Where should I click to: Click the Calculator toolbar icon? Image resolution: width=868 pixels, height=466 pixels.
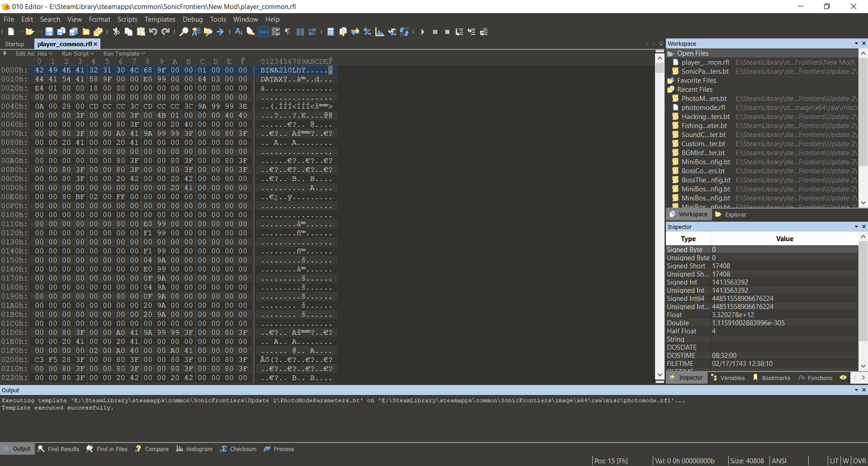point(331,32)
